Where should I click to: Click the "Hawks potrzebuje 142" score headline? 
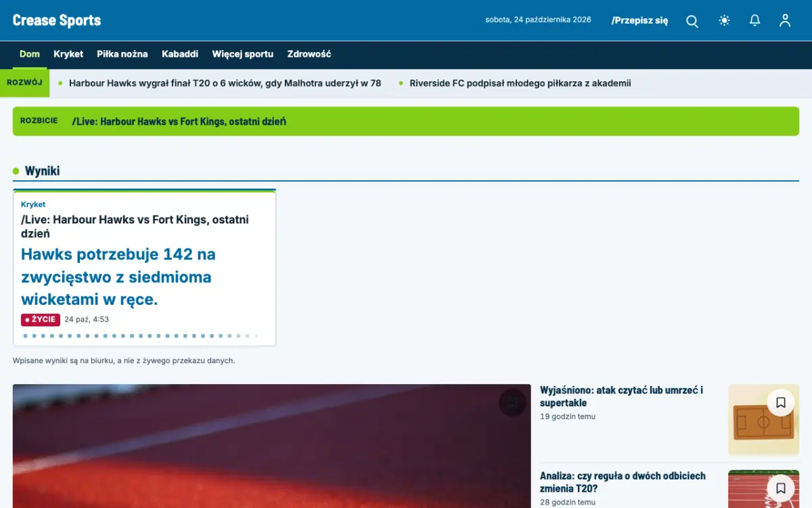(118, 277)
